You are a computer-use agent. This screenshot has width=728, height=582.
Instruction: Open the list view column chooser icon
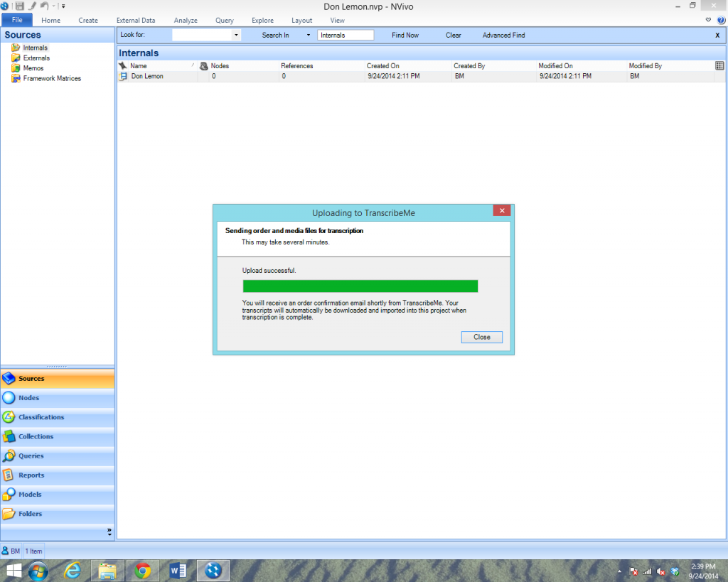coord(719,66)
